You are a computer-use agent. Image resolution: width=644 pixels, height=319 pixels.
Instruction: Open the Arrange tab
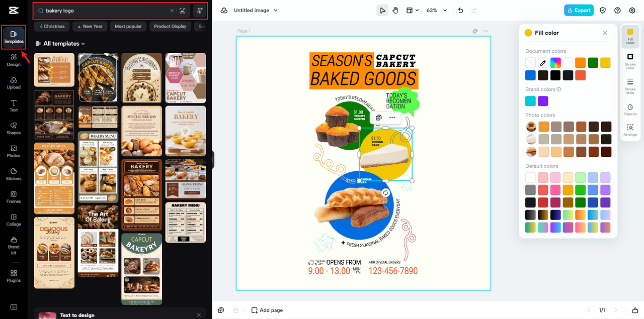pos(630,130)
